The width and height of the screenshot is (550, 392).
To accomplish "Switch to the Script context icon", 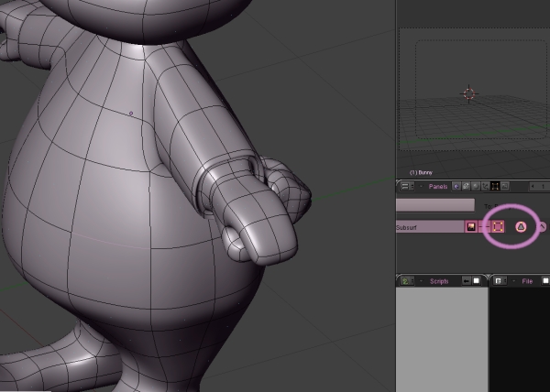I will 466,186.
